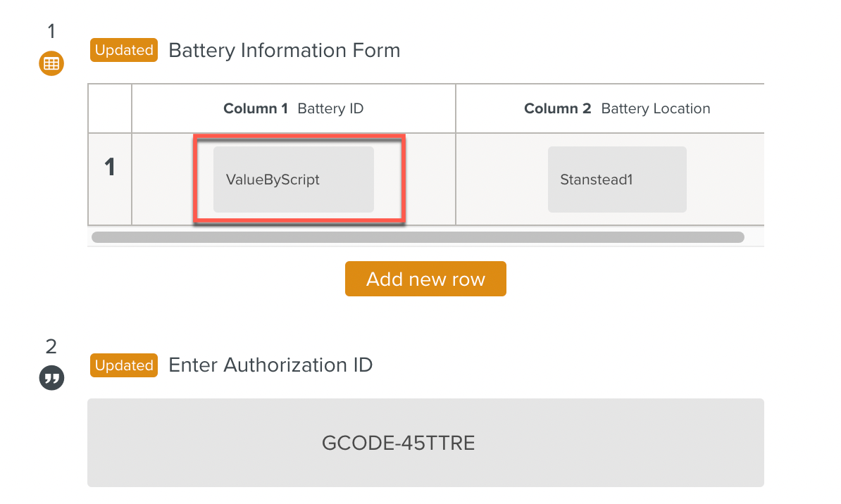Select row number 1 in the table
The width and height of the screenshot is (841, 504).
(110, 168)
